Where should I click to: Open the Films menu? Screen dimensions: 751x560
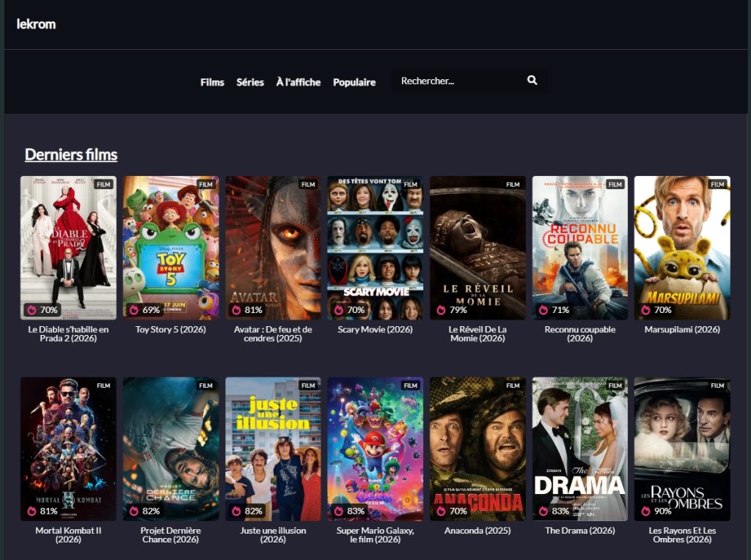pyautogui.click(x=212, y=82)
